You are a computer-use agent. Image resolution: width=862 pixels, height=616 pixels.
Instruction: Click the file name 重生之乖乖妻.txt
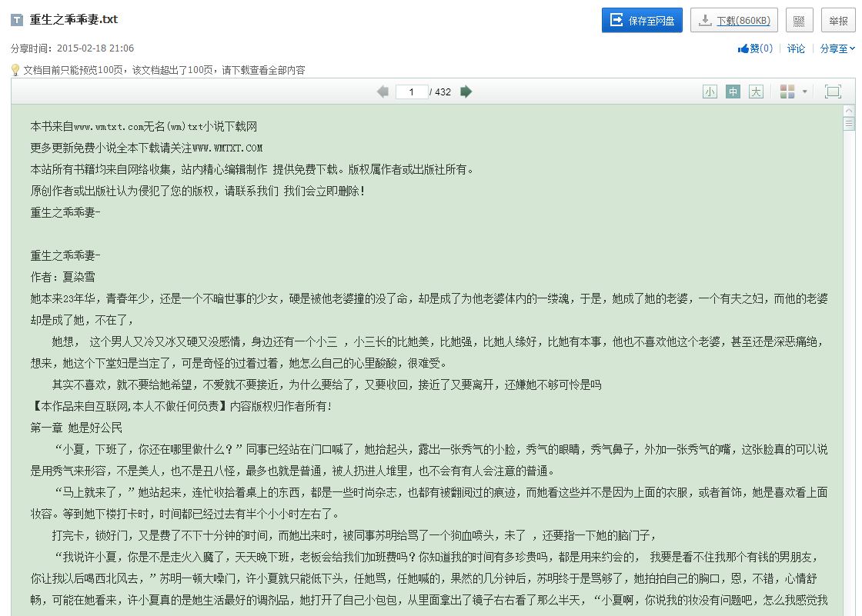[x=73, y=19]
